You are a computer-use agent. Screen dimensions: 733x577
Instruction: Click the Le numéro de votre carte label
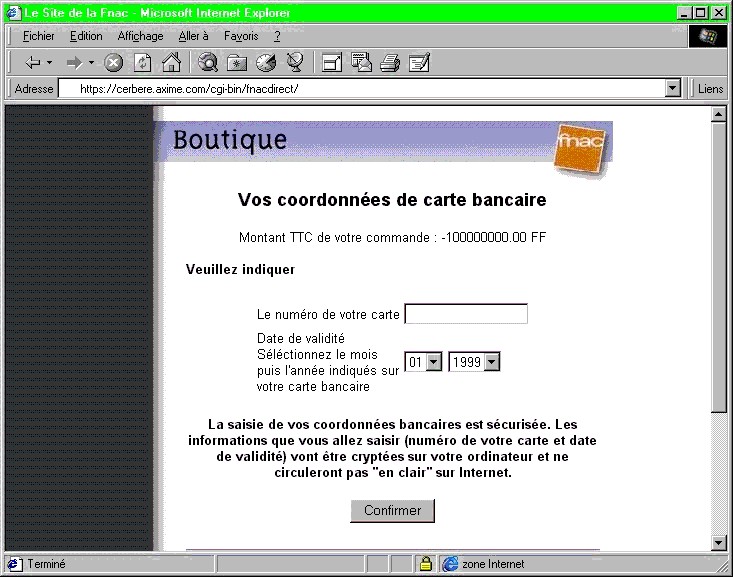pyautogui.click(x=328, y=315)
